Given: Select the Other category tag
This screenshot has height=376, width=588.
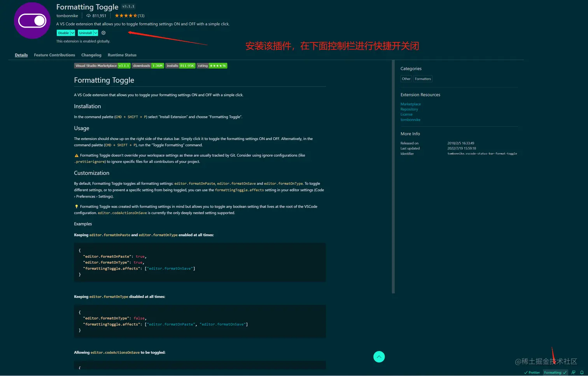Looking at the screenshot, I should click(406, 79).
